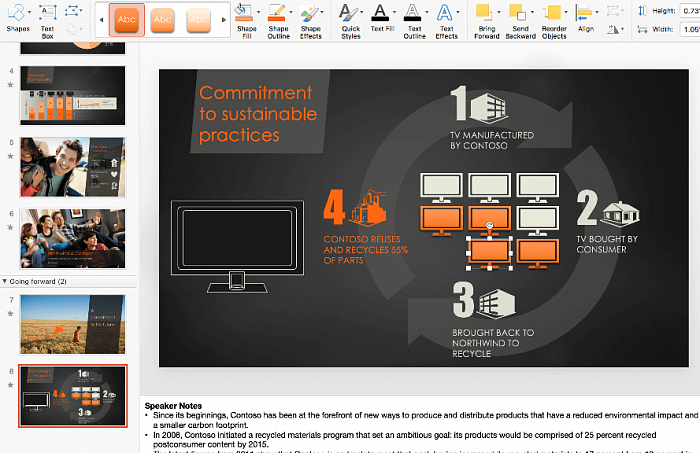Click the merge shapes icon below Edit Points
Screen dimensions: 700x453
(x=71, y=29)
